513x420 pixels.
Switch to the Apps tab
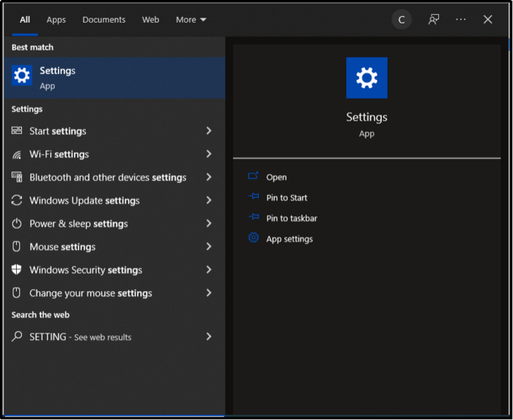pyautogui.click(x=56, y=20)
